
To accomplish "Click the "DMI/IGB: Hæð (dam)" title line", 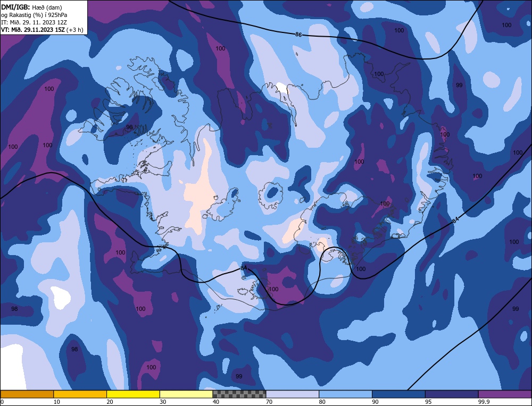I will coord(32,7).
